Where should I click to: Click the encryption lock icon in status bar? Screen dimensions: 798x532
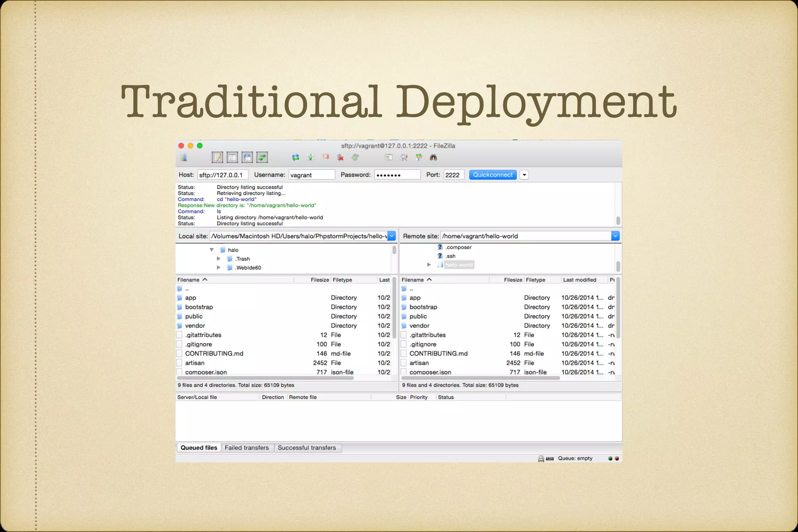[541, 459]
